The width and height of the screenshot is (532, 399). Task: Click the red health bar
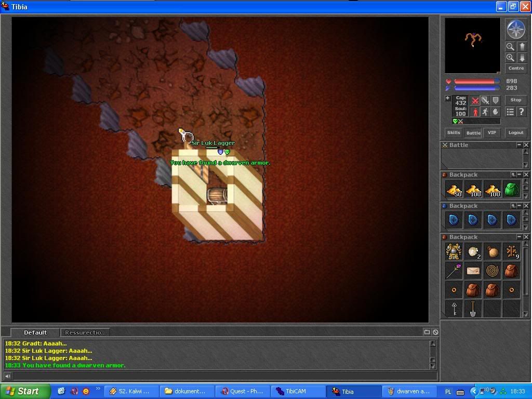[x=477, y=82]
